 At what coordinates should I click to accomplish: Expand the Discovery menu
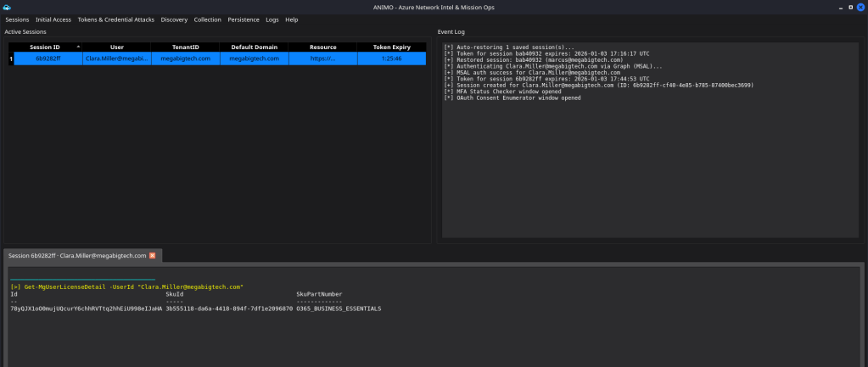tap(174, 19)
